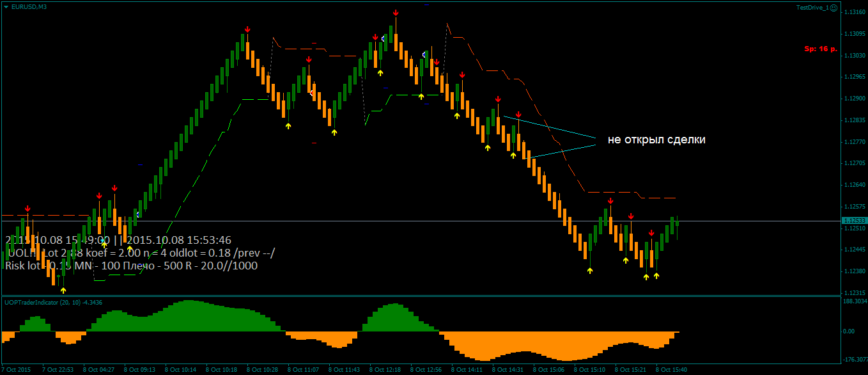Viewport: 868px width, 375px height.
Task: Select the 'Risk lot' info text line
Action: tap(132, 266)
